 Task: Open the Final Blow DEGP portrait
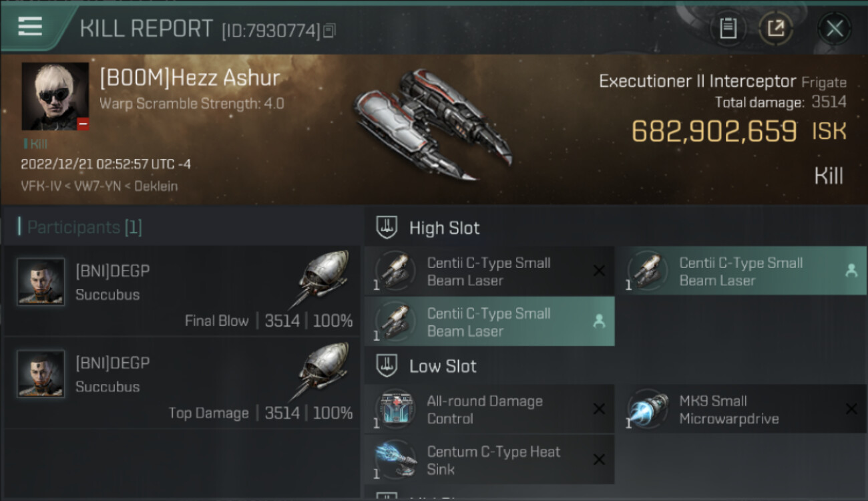coord(41,282)
